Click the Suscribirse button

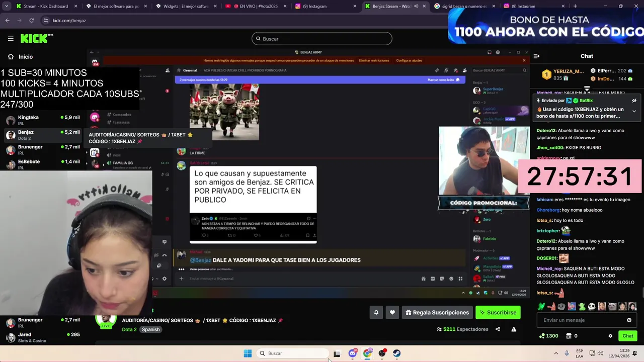point(498,312)
